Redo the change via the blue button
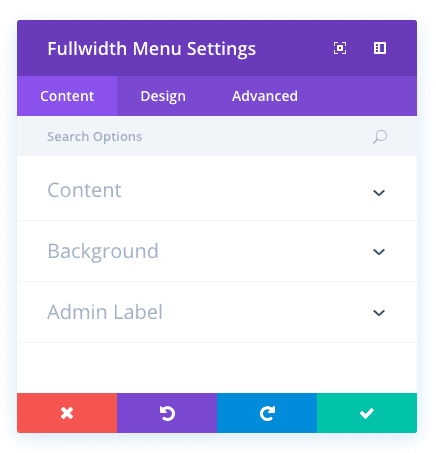 267,413
